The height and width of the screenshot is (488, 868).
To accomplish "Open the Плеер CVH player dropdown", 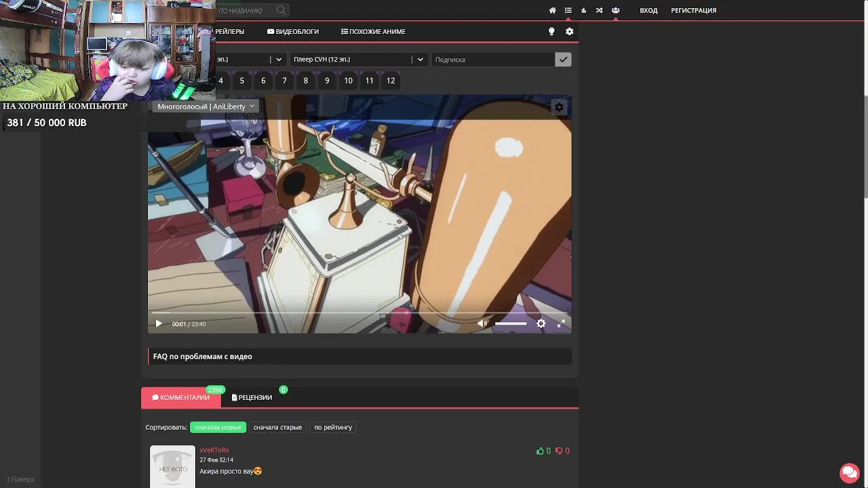I will [359, 60].
